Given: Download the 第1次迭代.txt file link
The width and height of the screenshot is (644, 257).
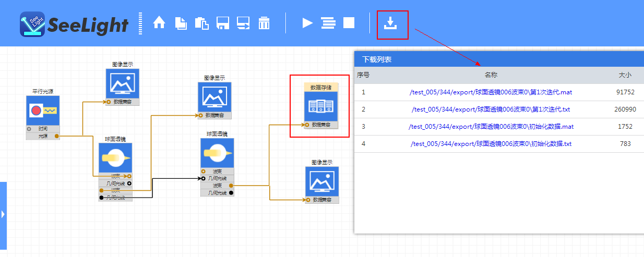Looking at the screenshot, I should (x=491, y=109).
